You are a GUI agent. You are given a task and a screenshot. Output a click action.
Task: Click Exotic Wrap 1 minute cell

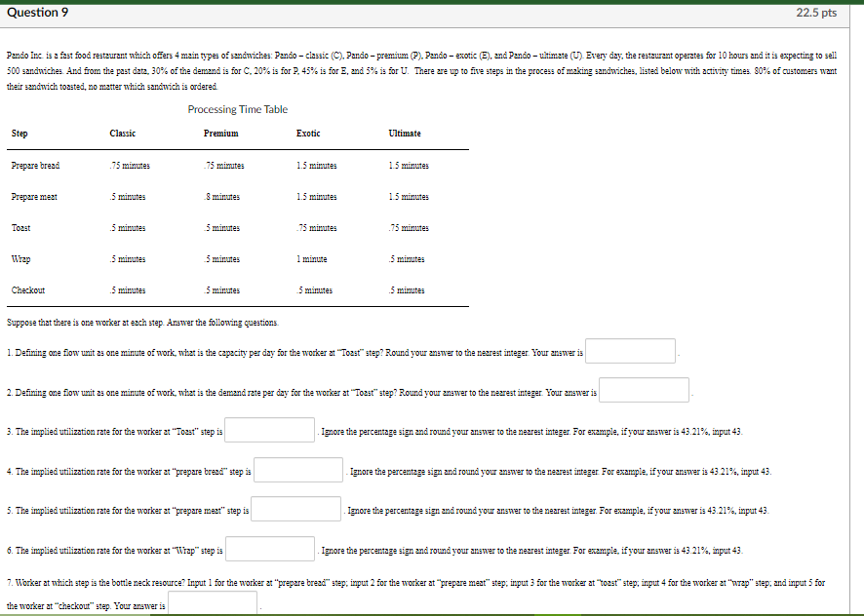311,259
